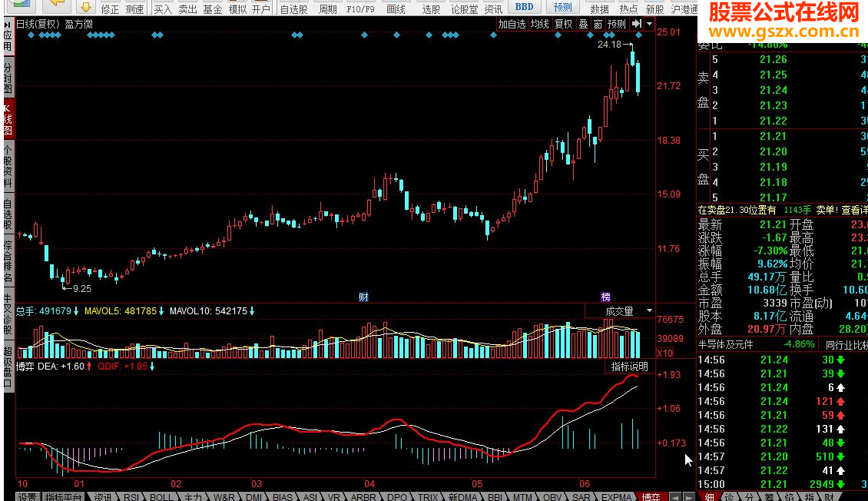This screenshot has height=501, width=868.
Task: Toggle 均线 moving average lines
Action: [x=540, y=24]
